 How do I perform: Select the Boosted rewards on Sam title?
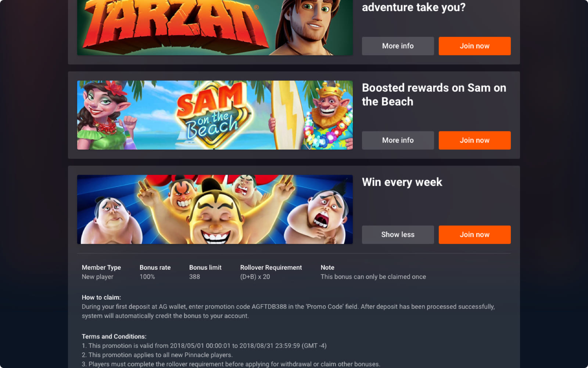(x=434, y=95)
